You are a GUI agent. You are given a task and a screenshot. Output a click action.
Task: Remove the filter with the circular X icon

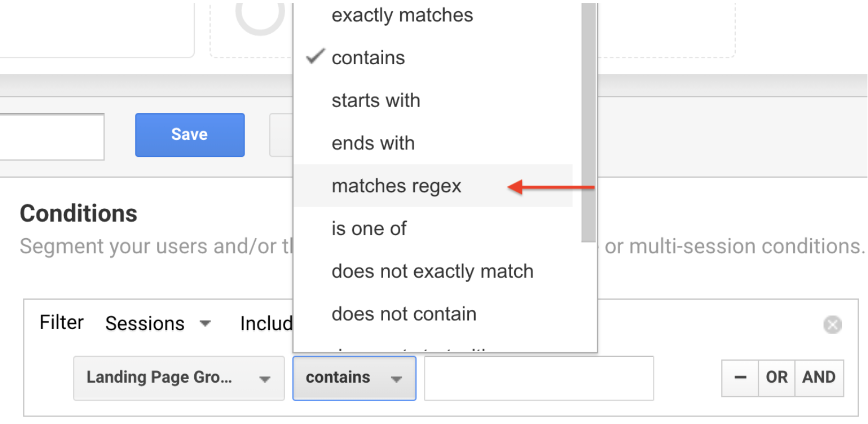(832, 324)
